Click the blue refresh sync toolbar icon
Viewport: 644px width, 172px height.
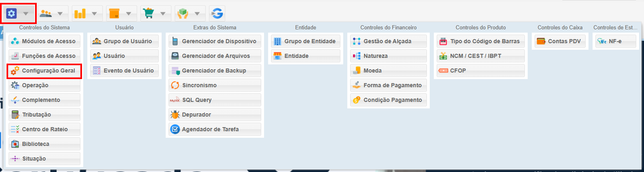[x=217, y=13]
